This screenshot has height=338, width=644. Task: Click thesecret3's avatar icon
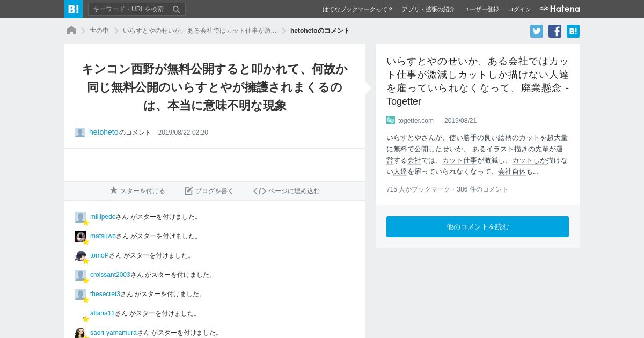tap(80, 295)
